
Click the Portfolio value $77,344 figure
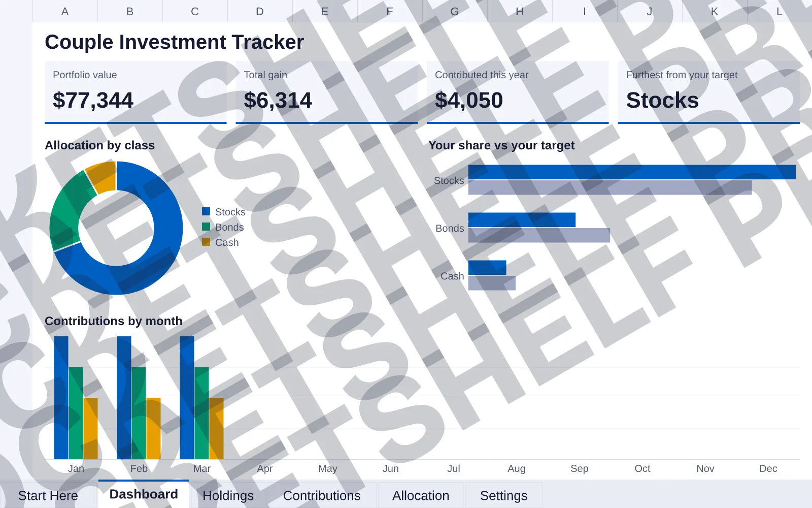[93, 100]
